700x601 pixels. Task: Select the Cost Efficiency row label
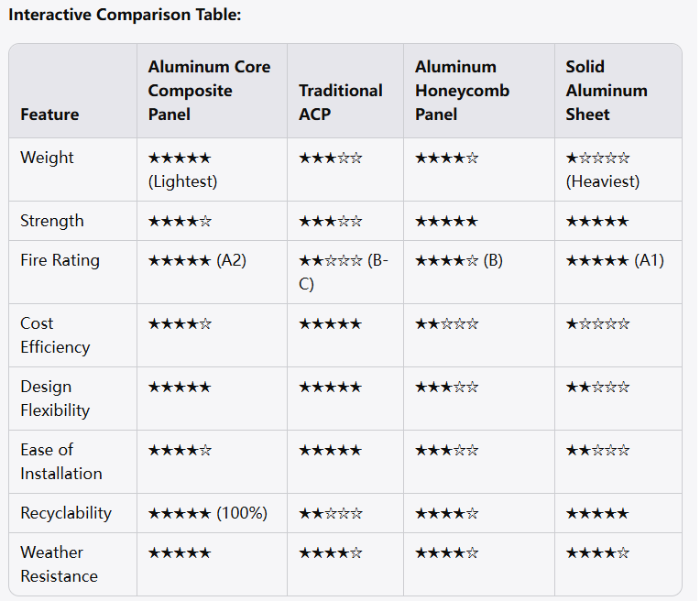(x=55, y=335)
